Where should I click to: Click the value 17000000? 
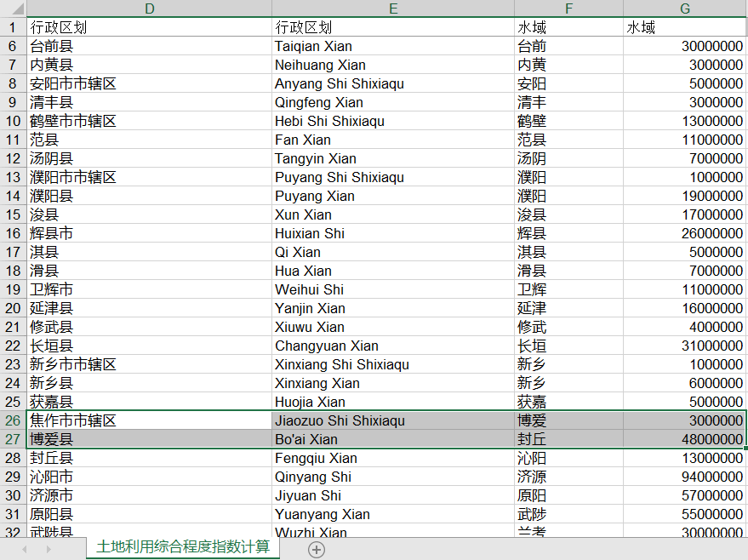685,214
